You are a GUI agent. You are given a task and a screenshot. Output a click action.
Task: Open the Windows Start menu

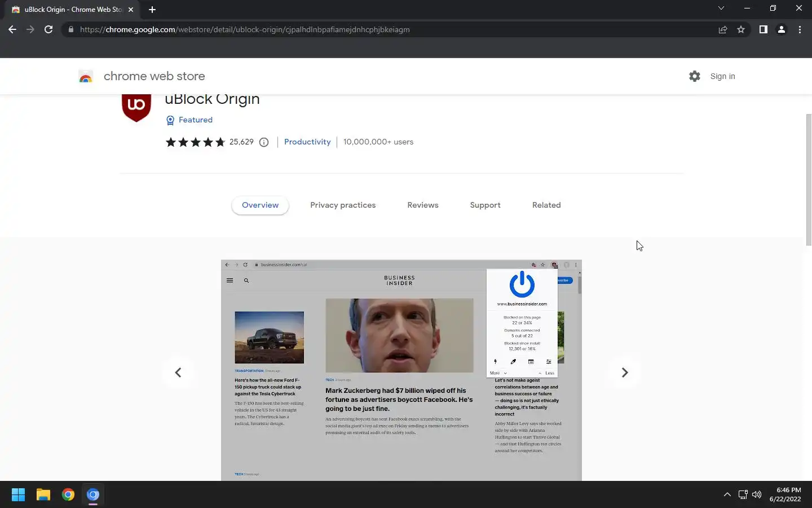tap(18, 495)
